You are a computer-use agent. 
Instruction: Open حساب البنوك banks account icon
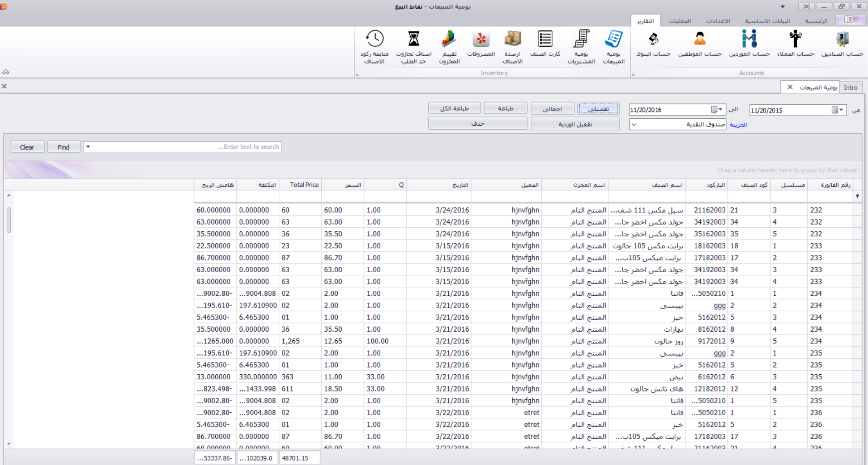(653, 44)
